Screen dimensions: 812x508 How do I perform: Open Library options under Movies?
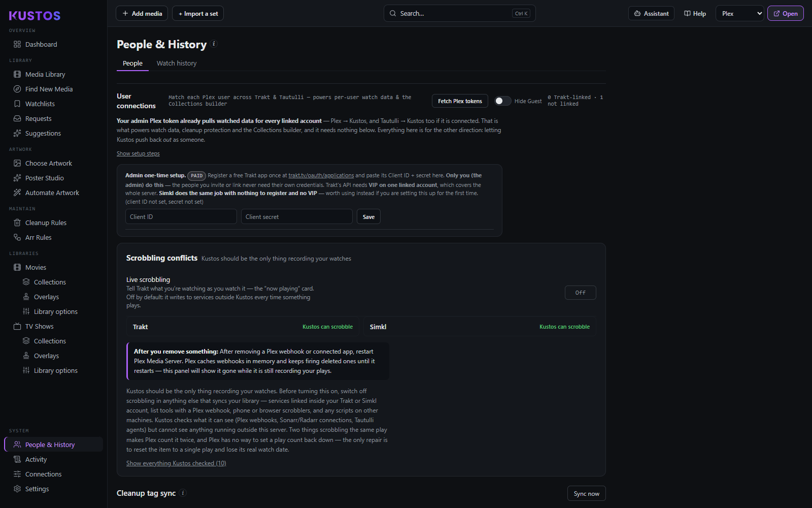pyautogui.click(x=55, y=311)
